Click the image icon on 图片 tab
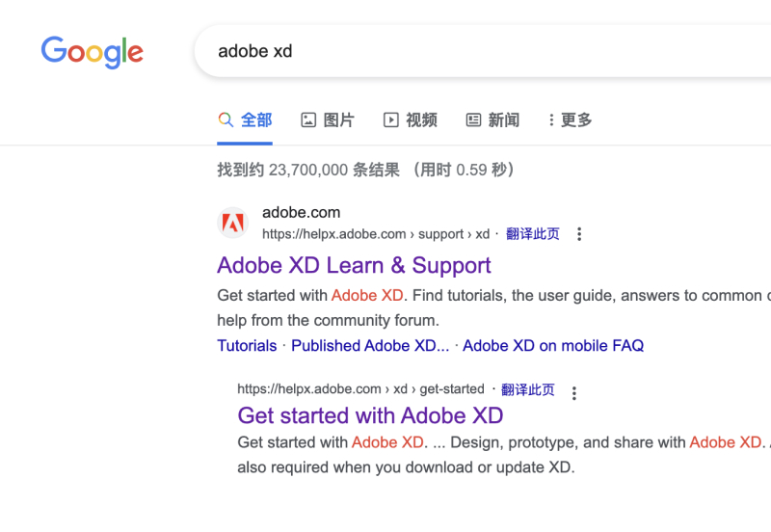Image resolution: width=771 pixels, height=532 pixels. click(308, 120)
